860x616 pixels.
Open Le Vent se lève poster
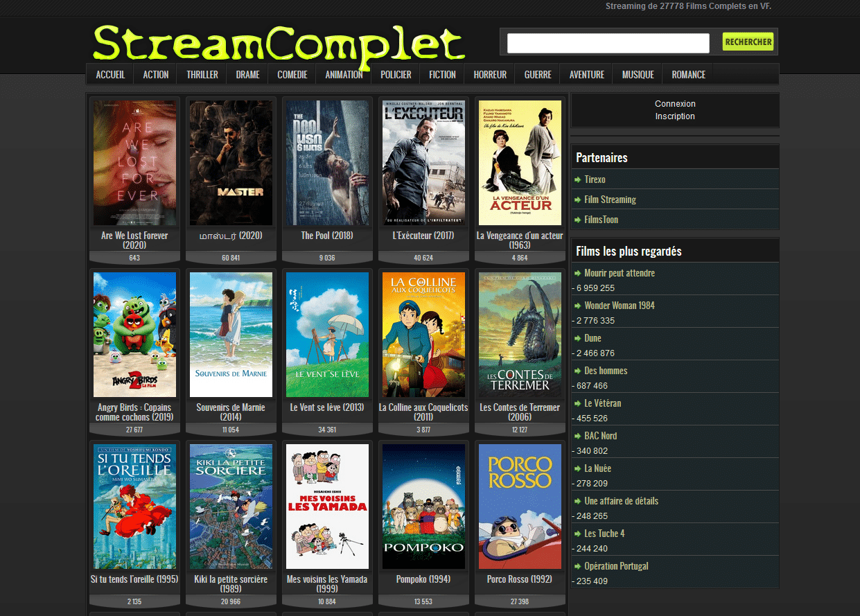point(327,335)
